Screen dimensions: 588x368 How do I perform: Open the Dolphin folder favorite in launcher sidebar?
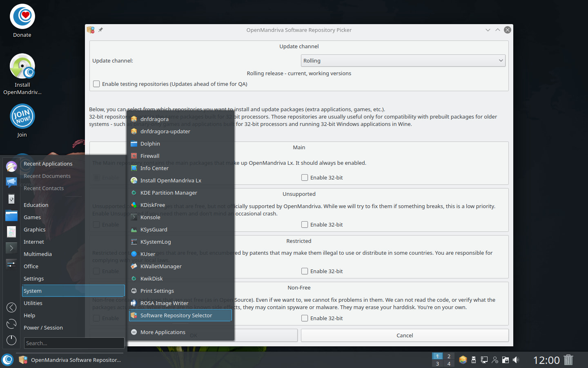point(11,215)
